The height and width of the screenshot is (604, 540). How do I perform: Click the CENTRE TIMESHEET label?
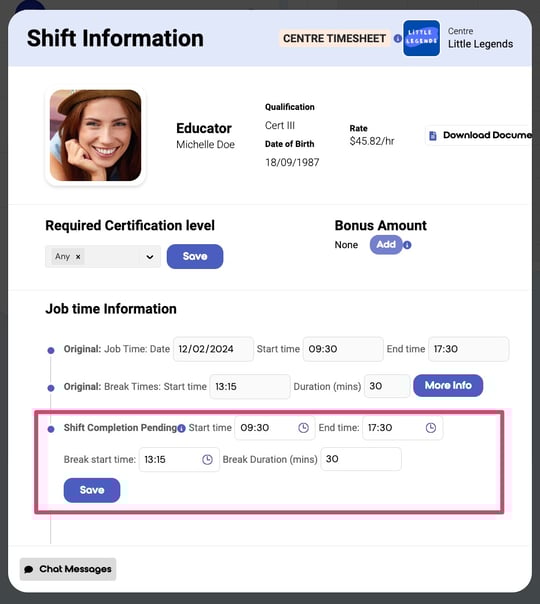[x=334, y=39]
